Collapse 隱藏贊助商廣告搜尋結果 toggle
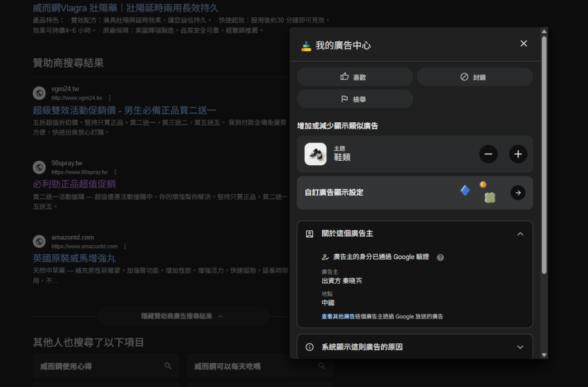 pyautogui.click(x=182, y=316)
